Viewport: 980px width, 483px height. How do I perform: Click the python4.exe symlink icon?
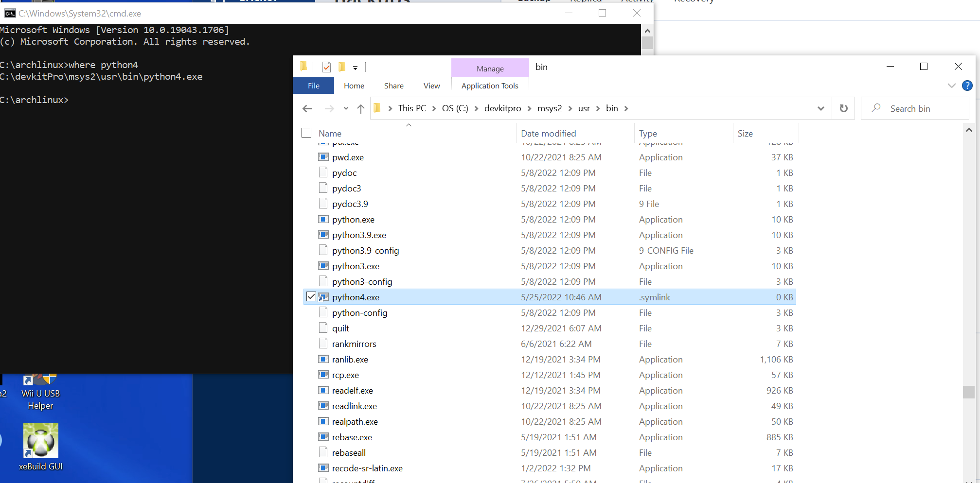coord(323,297)
